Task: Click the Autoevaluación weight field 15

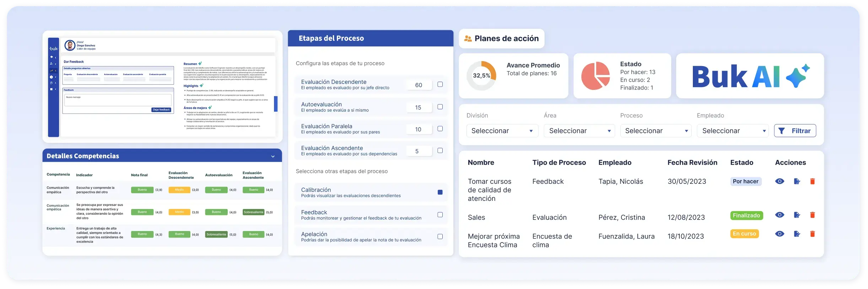Action: click(x=419, y=107)
